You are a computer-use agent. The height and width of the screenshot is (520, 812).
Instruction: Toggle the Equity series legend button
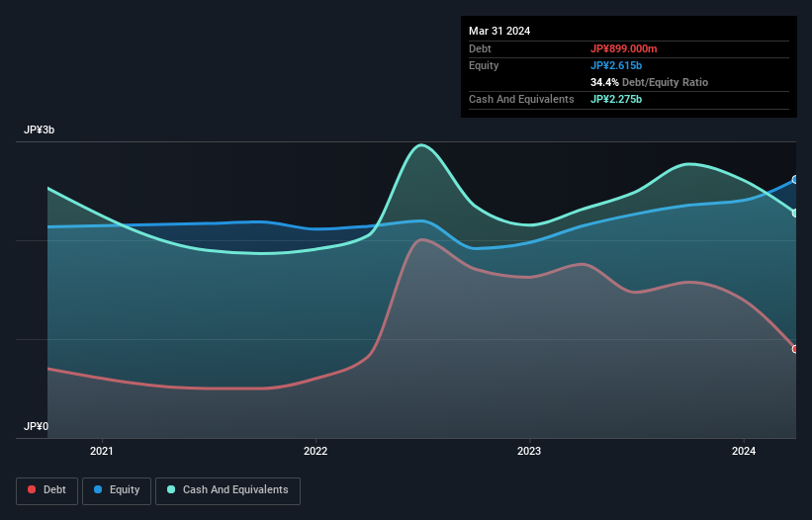pyautogui.click(x=117, y=490)
